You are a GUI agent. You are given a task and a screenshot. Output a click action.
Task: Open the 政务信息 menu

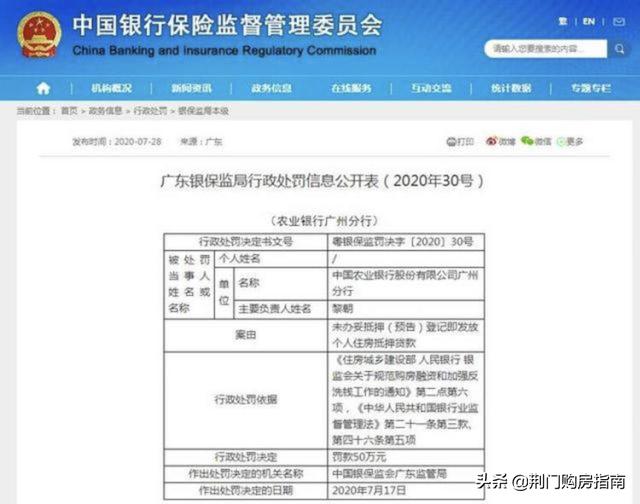271,88
